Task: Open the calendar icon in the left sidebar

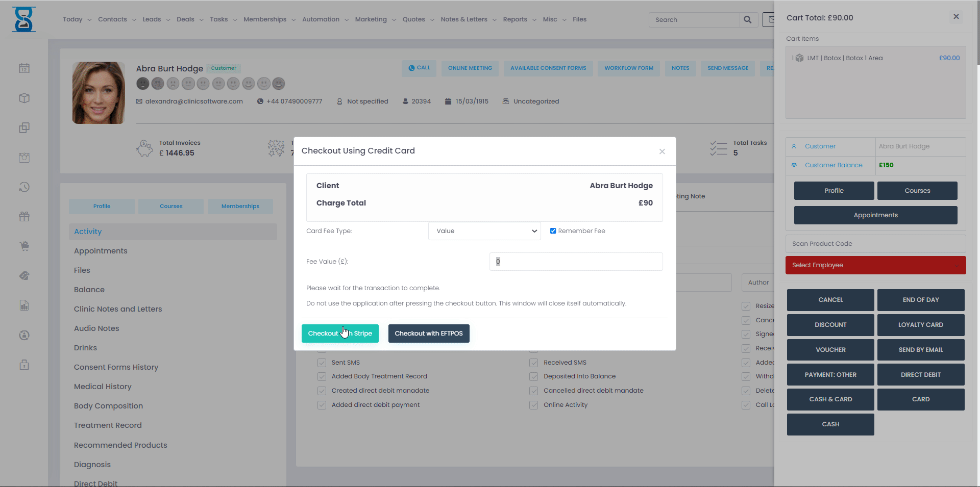Action: (x=24, y=68)
